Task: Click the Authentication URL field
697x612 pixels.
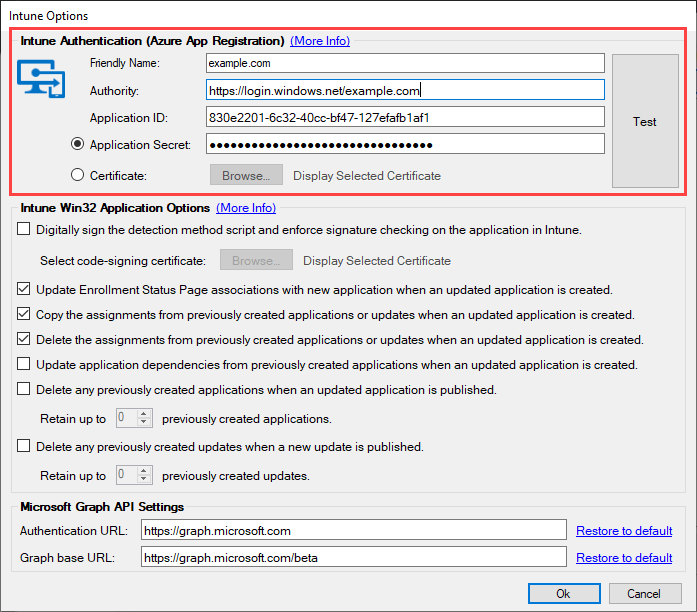Action: 354,530
